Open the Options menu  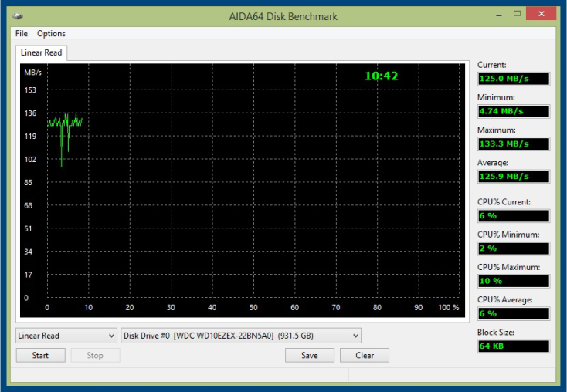(x=51, y=34)
